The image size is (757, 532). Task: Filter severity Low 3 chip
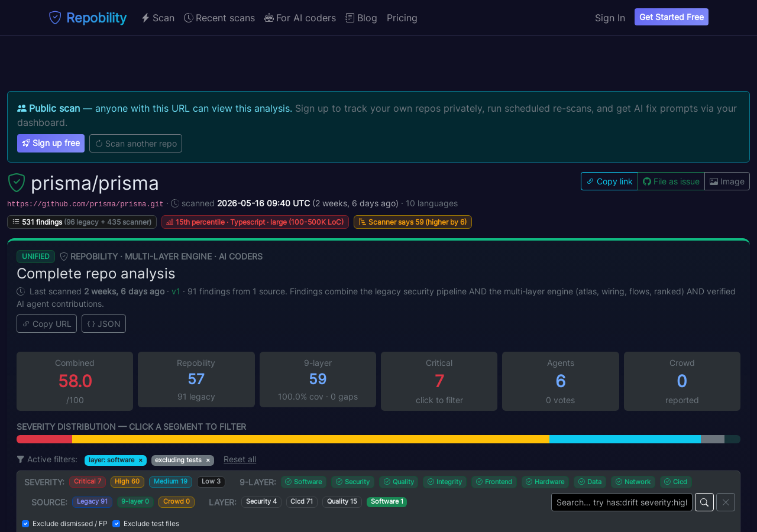(211, 482)
